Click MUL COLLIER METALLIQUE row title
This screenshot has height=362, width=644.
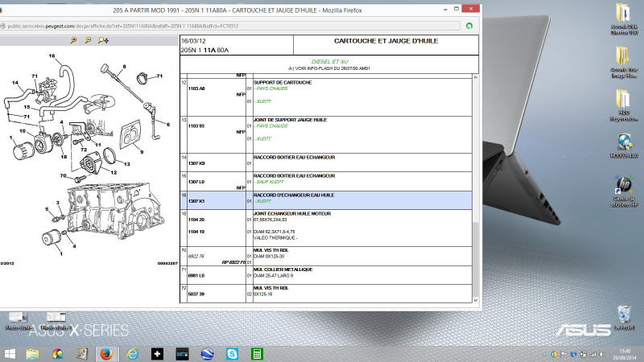coord(283,269)
